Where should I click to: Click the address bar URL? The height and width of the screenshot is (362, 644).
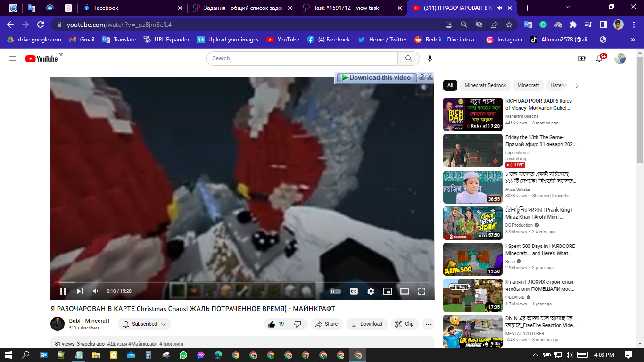click(119, 25)
